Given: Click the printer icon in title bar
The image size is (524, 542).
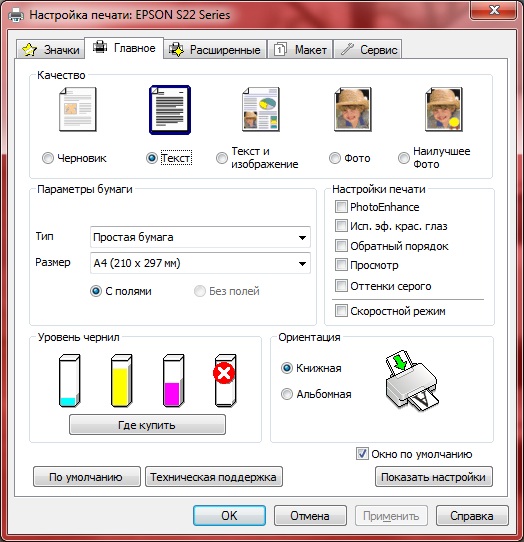Looking at the screenshot, I should pos(16,15).
